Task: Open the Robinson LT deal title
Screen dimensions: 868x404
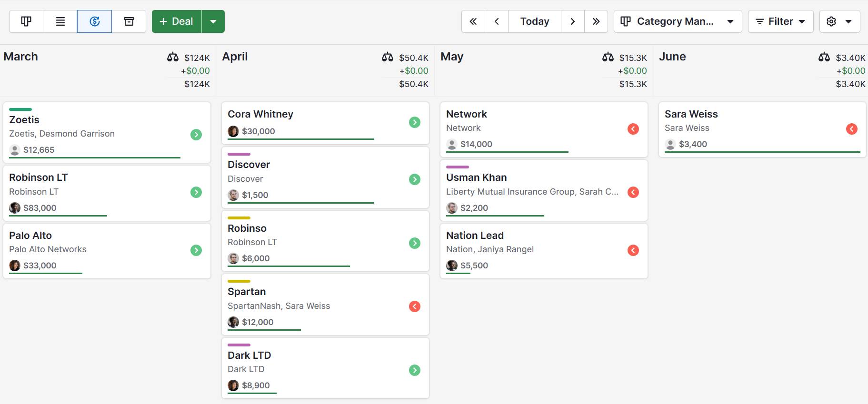Action: 39,177
